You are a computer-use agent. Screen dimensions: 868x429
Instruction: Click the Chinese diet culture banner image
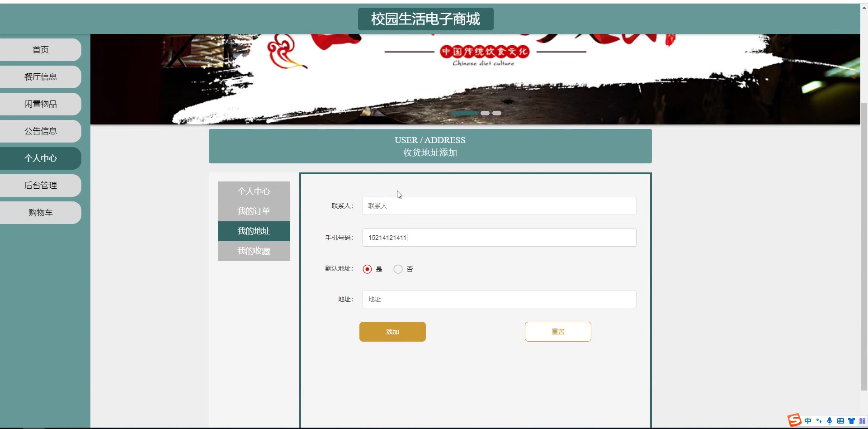tap(475, 79)
